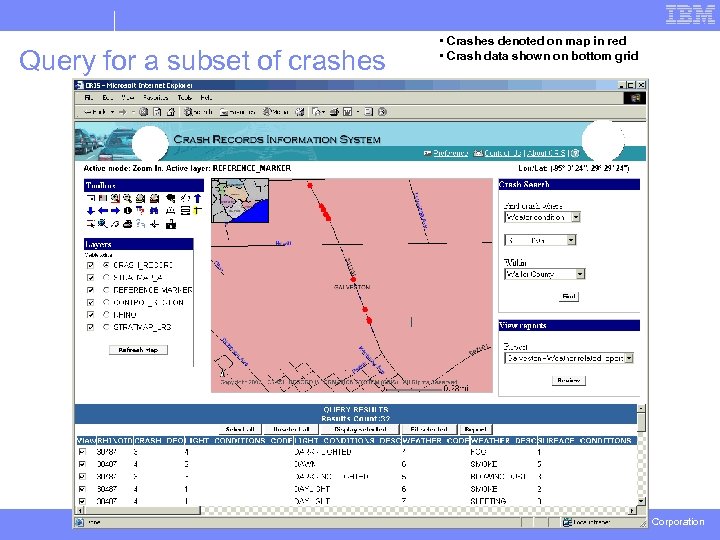Click the Find button in Crash Search
This screenshot has height=540, width=720.
pyautogui.click(x=569, y=296)
